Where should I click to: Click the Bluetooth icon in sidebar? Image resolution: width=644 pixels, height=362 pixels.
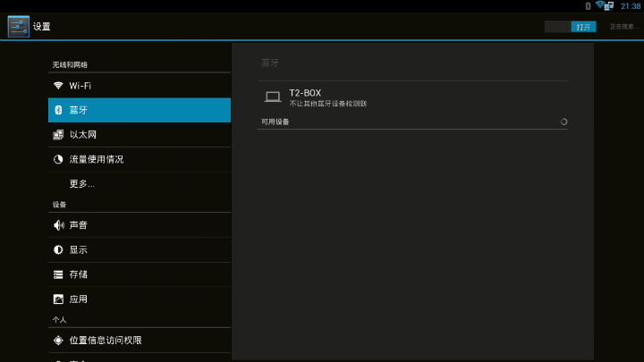point(58,110)
